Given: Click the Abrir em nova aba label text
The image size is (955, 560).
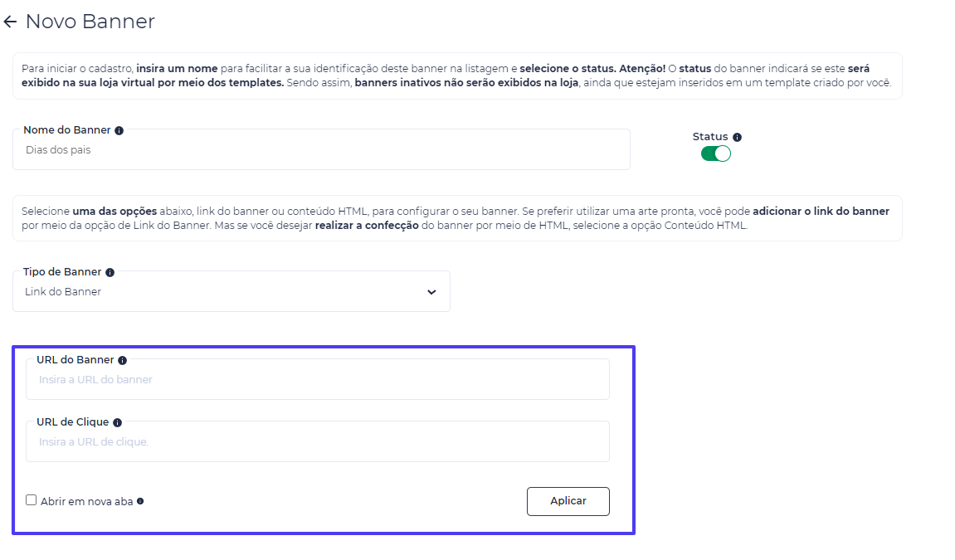Looking at the screenshot, I should (x=86, y=502).
